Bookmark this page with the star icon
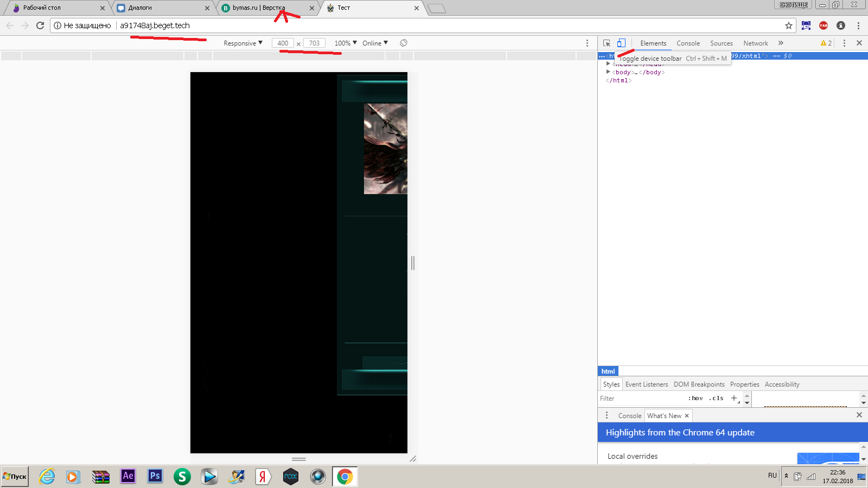 pyautogui.click(x=788, y=25)
